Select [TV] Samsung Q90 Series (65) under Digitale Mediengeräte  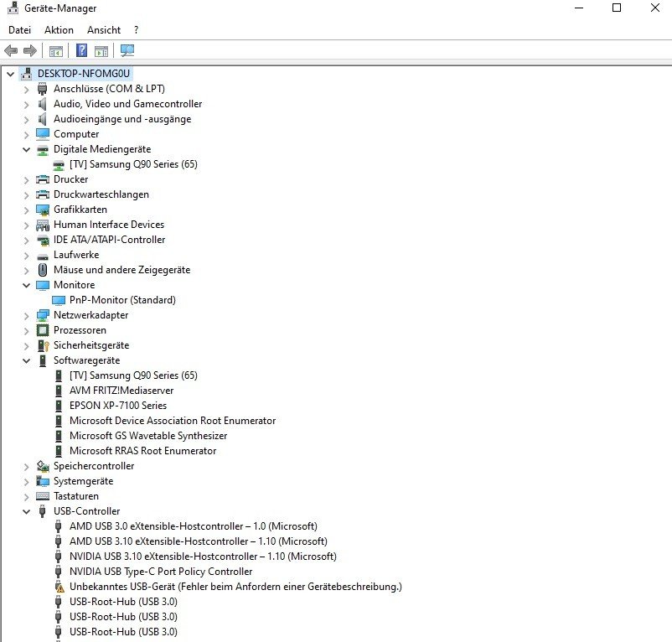pos(133,164)
